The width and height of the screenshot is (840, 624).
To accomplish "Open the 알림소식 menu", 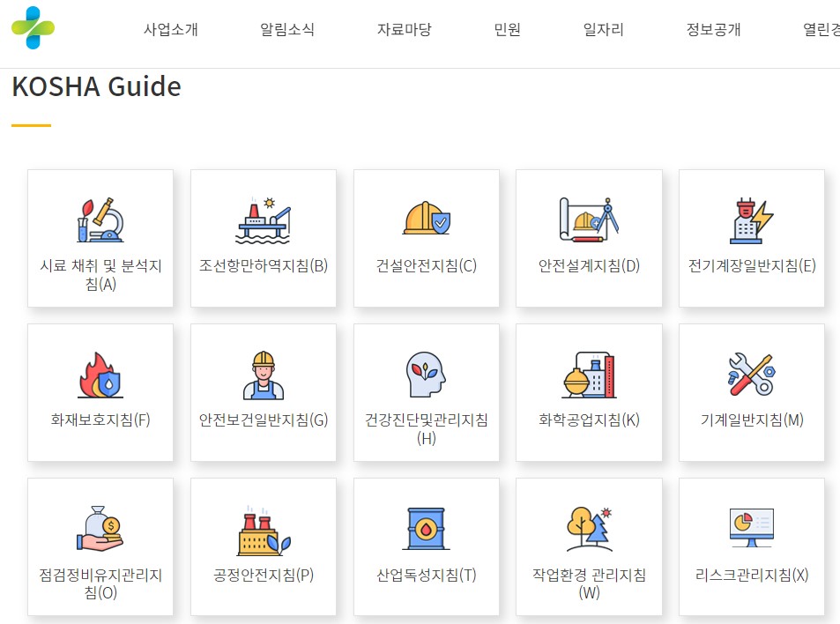I will pos(287,29).
